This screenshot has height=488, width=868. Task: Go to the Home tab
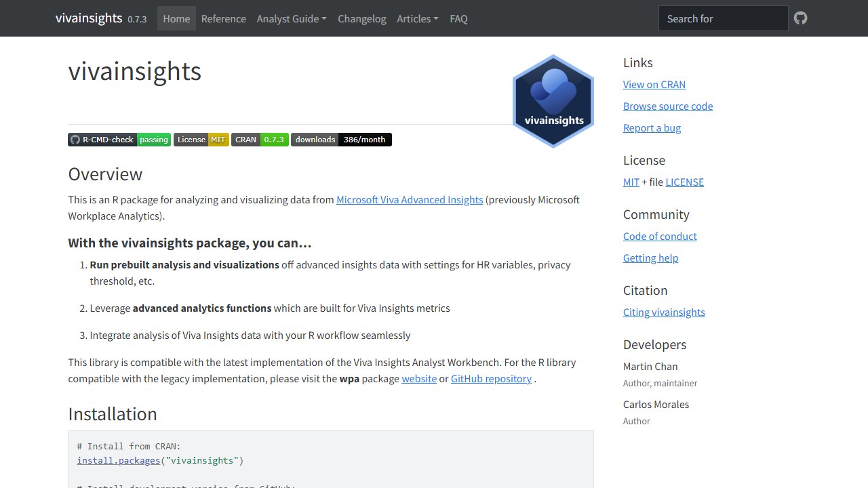coord(176,19)
